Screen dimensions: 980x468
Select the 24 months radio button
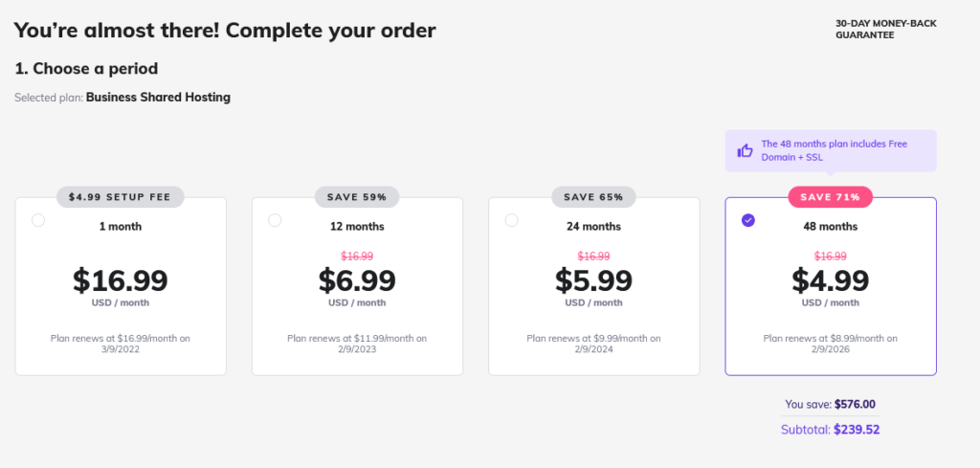tap(511, 220)
